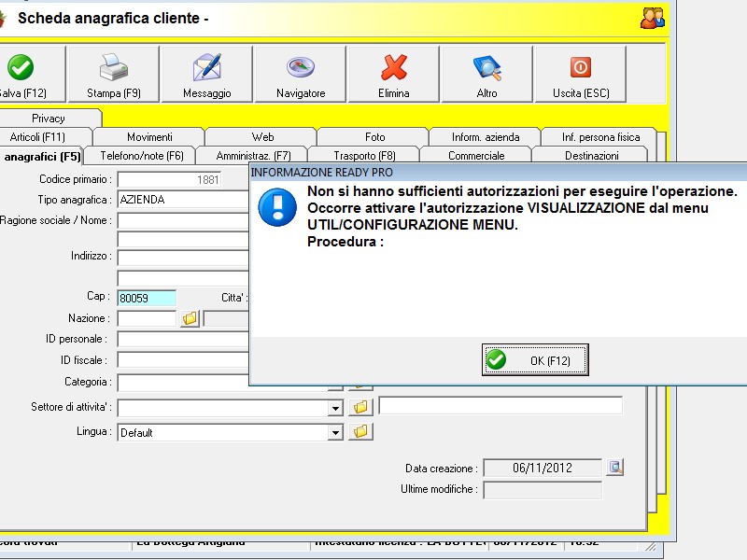Open the Inf. persona fisica tab
This screenshot has height=560, width=747.
click(600, 137)
